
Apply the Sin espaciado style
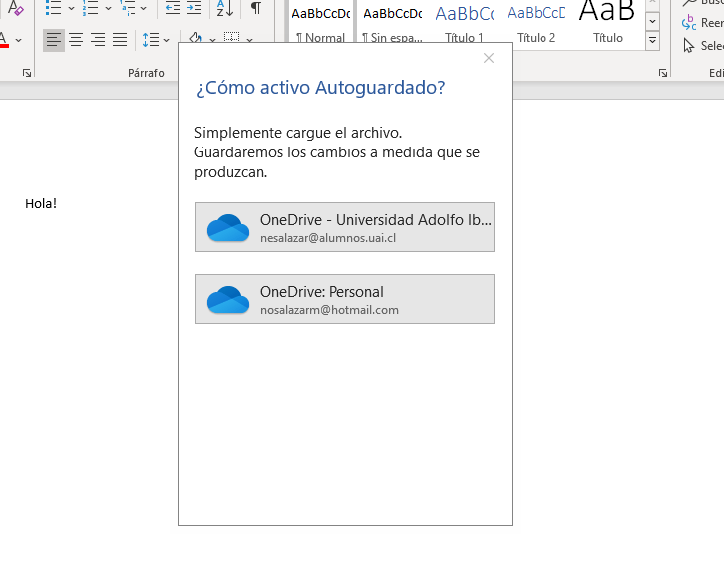coord(392,24)
